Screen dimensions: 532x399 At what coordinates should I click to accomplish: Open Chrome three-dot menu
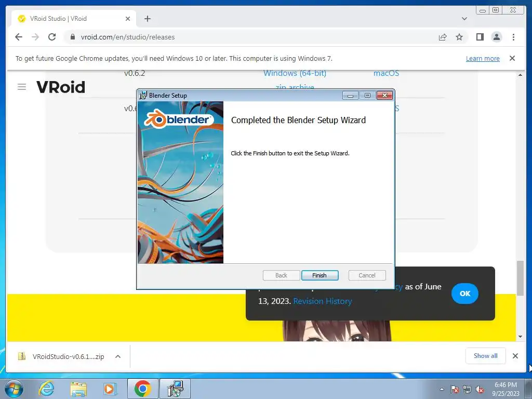513,37
